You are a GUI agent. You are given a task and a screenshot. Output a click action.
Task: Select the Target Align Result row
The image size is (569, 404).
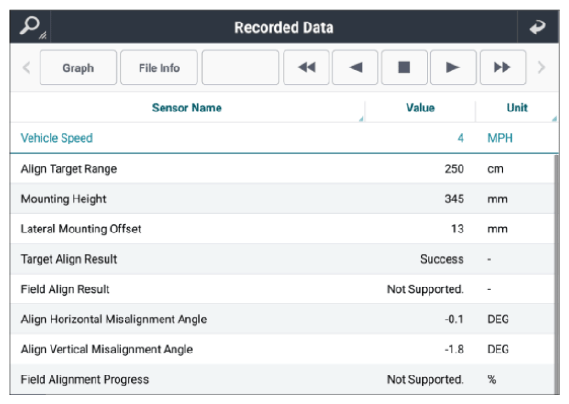tap(282, 259)
